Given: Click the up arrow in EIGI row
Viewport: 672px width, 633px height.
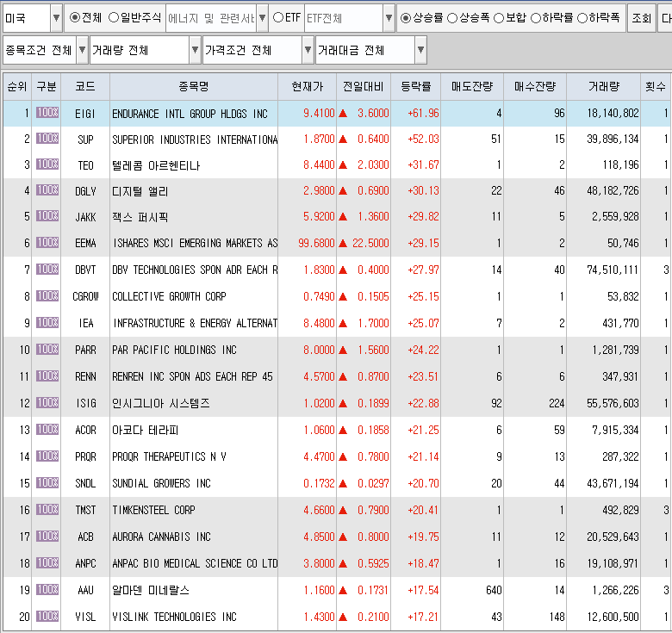Looking at the screenshot, I should point(343,114).
